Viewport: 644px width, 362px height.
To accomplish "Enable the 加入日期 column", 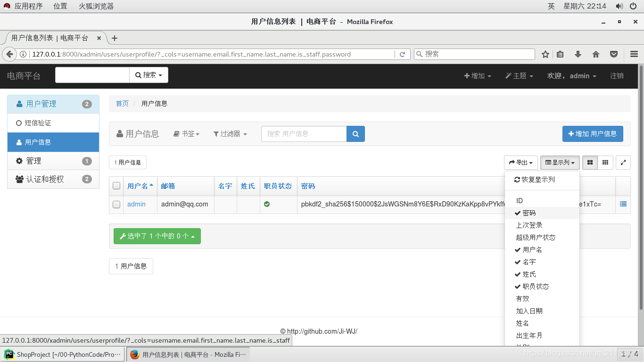I will pyautogui.click(x=542, y=311).
